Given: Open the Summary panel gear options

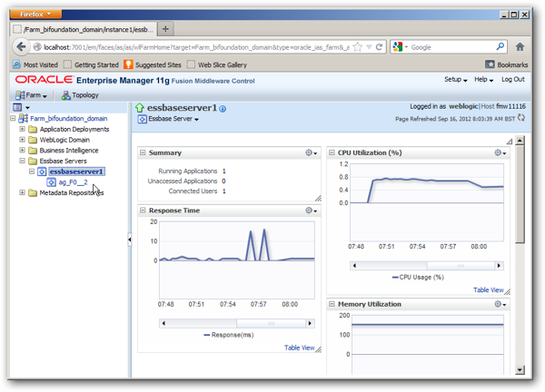Looking at the screenshot, I should (x=311, y=152).
